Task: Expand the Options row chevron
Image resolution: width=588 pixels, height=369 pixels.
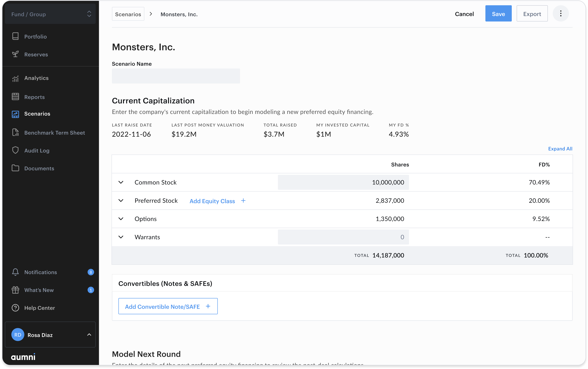Action: tap(121, 219)
